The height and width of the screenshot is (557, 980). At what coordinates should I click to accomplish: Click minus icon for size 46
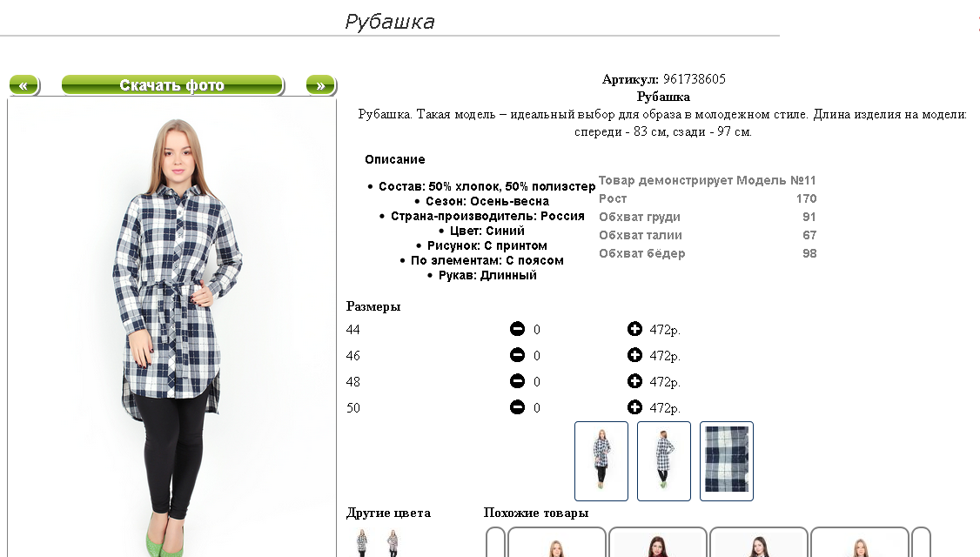pos(517,355)
